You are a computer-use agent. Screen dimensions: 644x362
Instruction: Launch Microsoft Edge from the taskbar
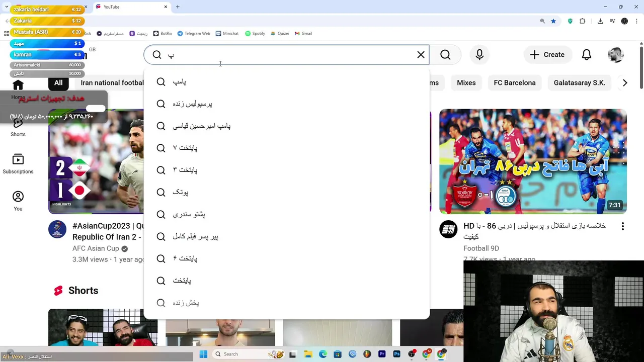pos(323,354)
